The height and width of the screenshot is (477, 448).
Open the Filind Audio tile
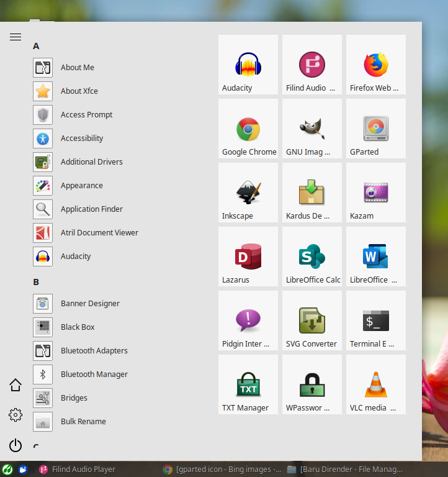click(x=312, y=65)
